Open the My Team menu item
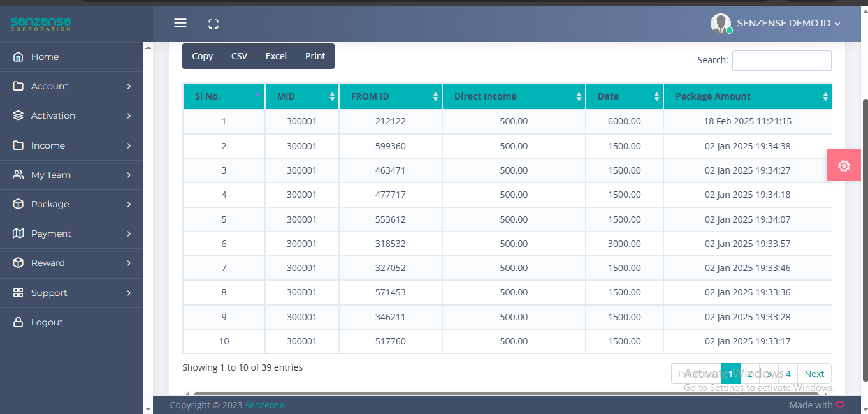Viewport: 868px width, 414px height. click(71, 175)
